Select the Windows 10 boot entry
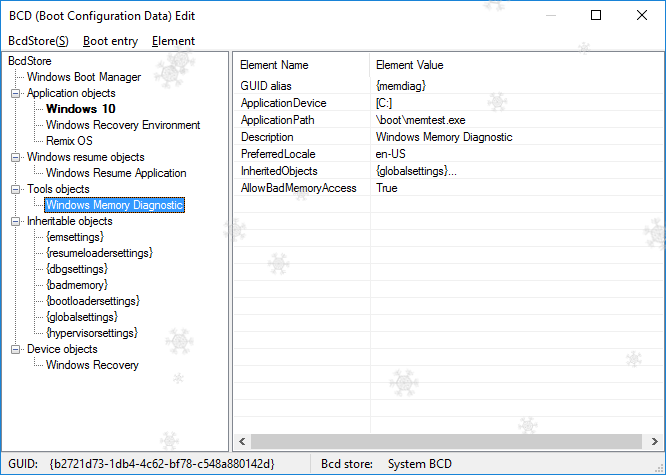 click(x=81, y=109)
